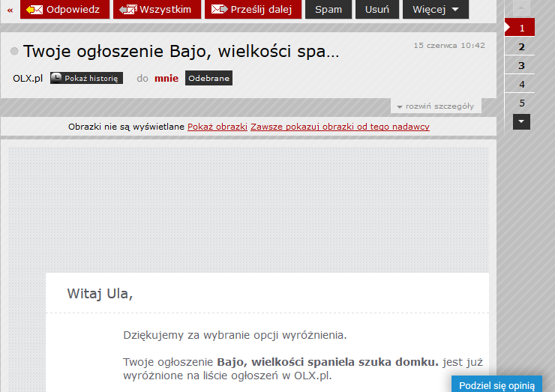Click the Pokaż obrazki link
The image size is (555, 392).
pos(217,127)
